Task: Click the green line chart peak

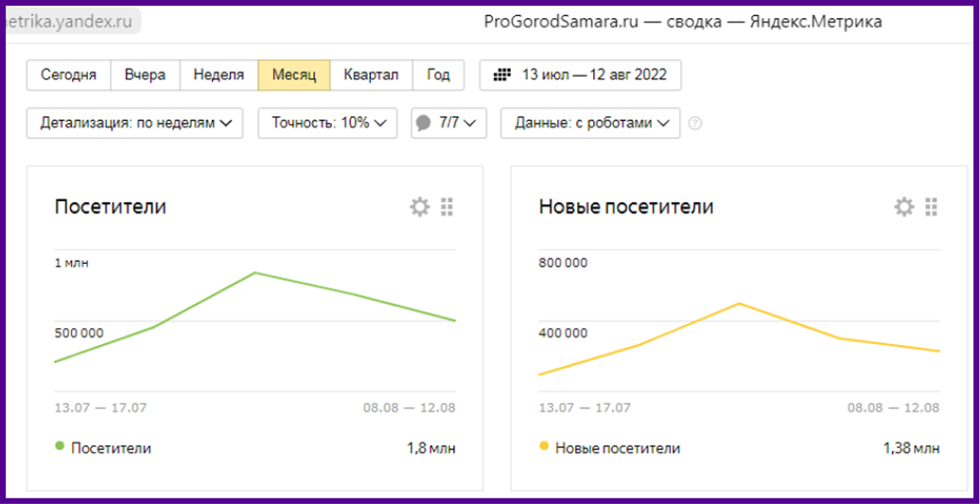Action: click(x=255, y=273)
